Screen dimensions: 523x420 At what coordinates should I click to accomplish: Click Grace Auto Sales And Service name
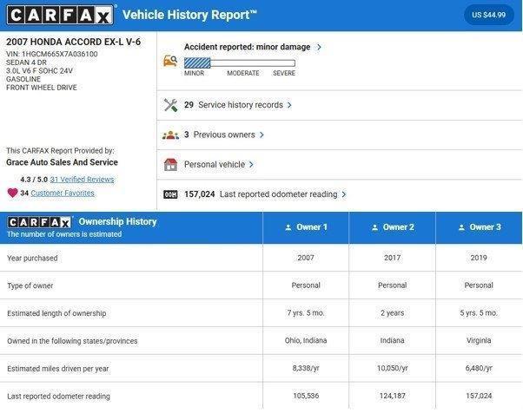coord(62,162)
